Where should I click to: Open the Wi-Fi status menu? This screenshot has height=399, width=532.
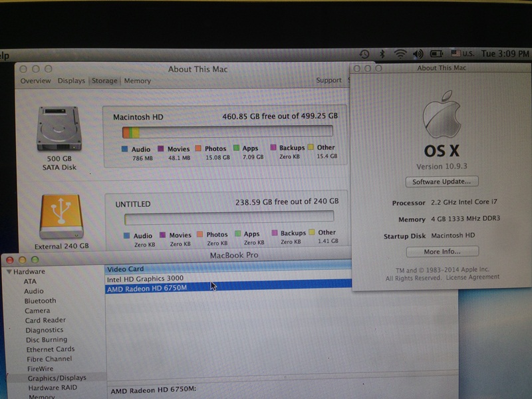coord(400,54)
